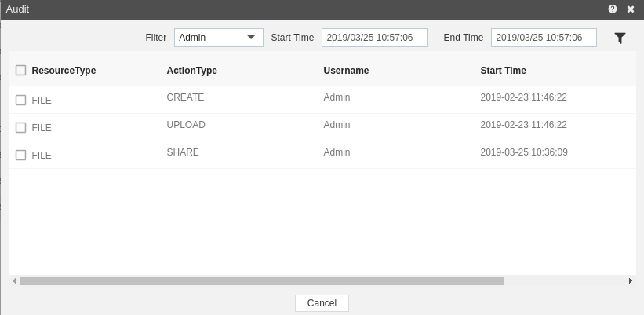Close the Audit dialog
Viewport: 644px width, 315px height.
(631, 9)
